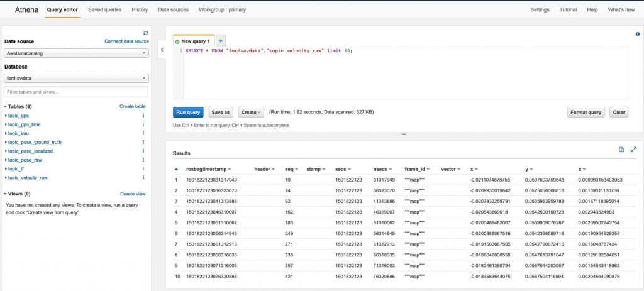Click inside the SQL query editor text

[269, 51]
